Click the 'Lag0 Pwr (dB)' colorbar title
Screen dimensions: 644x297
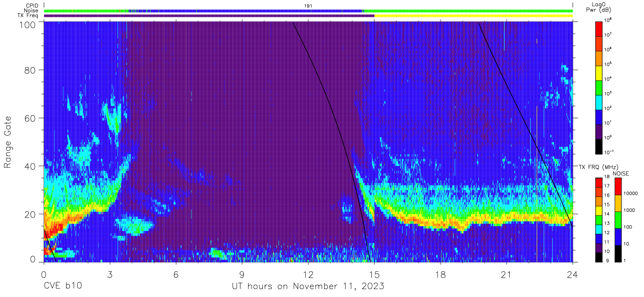coord(599,7)
